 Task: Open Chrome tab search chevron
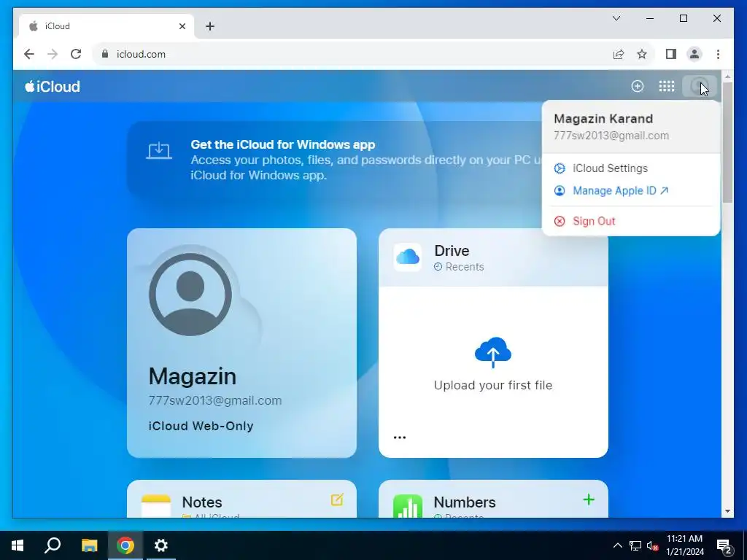coord(616,18)
